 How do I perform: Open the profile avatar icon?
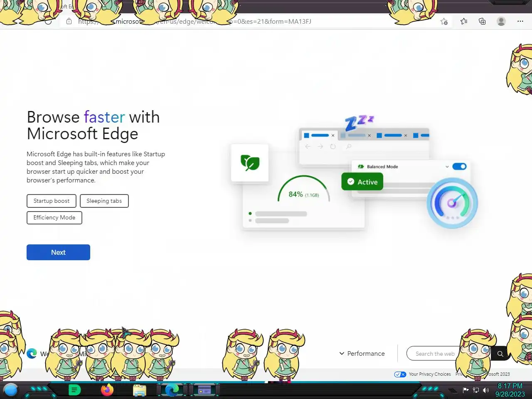[x=501, y=21]
